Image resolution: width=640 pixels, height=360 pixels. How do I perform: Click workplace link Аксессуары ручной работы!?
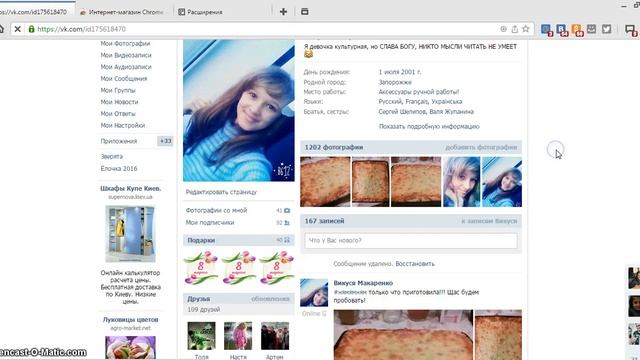(419, 92)
